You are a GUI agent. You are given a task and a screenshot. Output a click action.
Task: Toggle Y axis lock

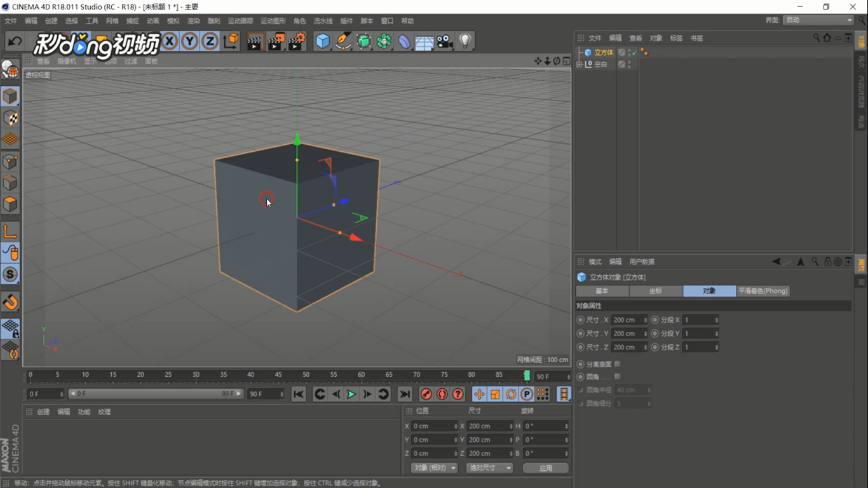[189, 41]
